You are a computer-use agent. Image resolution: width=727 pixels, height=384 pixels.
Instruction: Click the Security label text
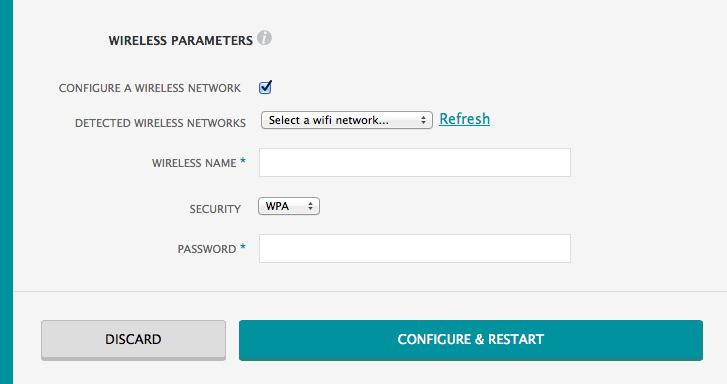(215, 209)
